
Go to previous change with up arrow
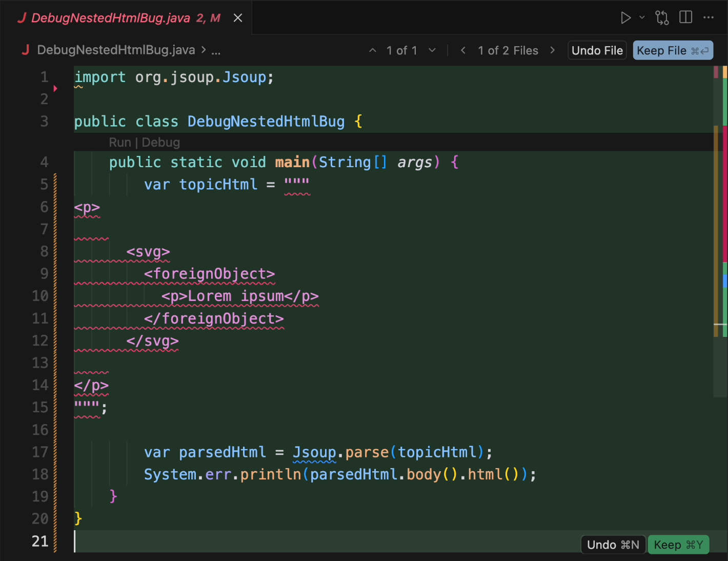(x=373, y=50)
